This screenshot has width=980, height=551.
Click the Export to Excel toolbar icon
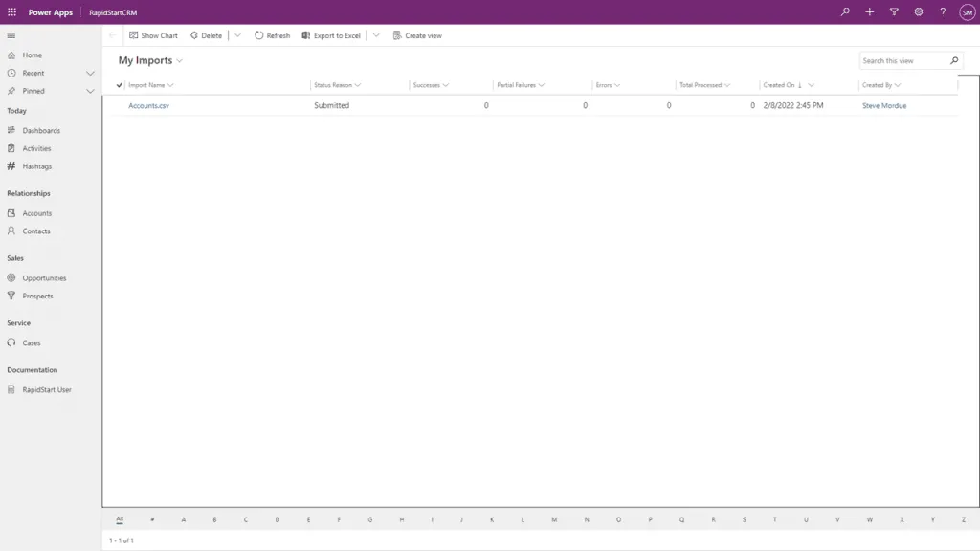[307, 35]
